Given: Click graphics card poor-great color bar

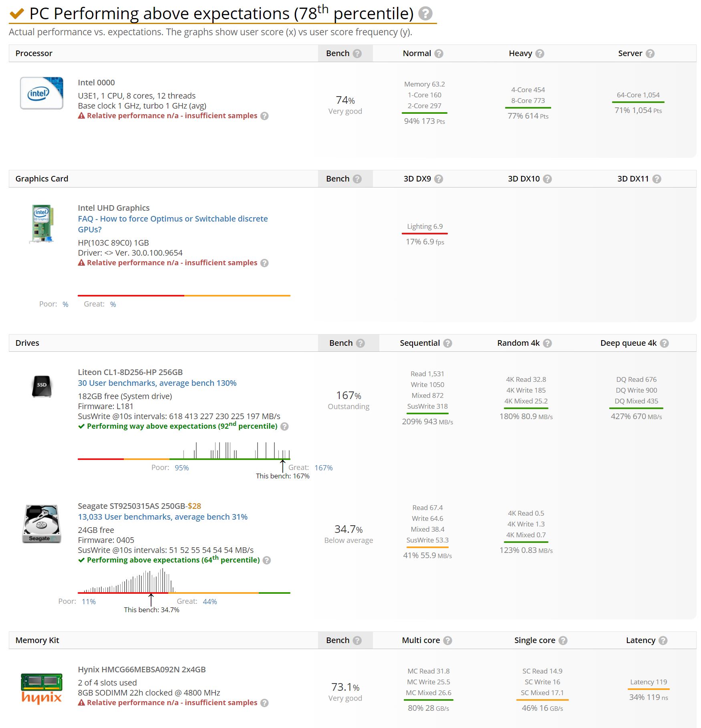Looking at the screenshot, I should [x=184, y=296].
